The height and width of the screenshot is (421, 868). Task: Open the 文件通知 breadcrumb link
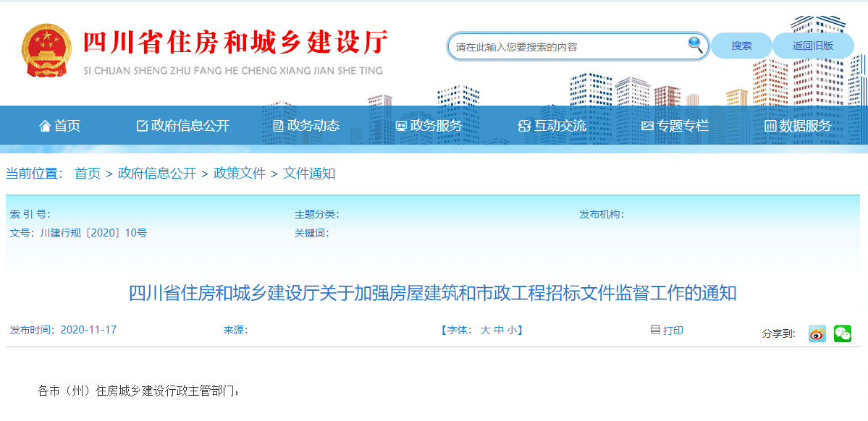[x=307, y=174]
